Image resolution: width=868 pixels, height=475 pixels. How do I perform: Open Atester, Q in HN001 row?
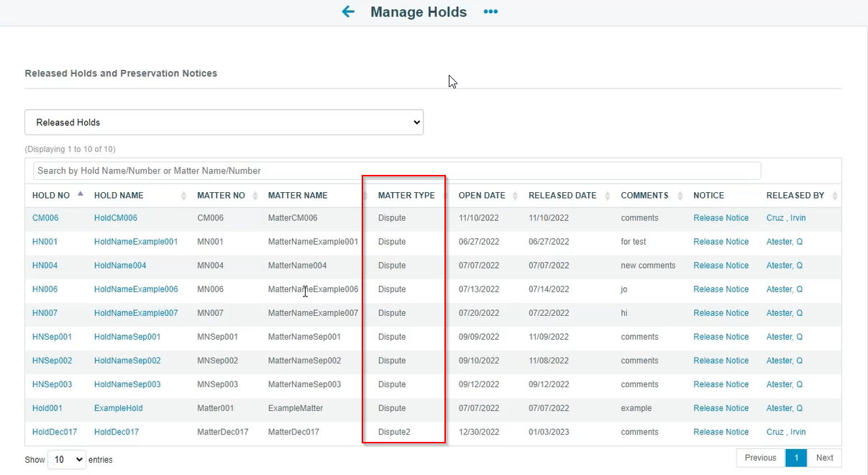[x=785, y=242]
